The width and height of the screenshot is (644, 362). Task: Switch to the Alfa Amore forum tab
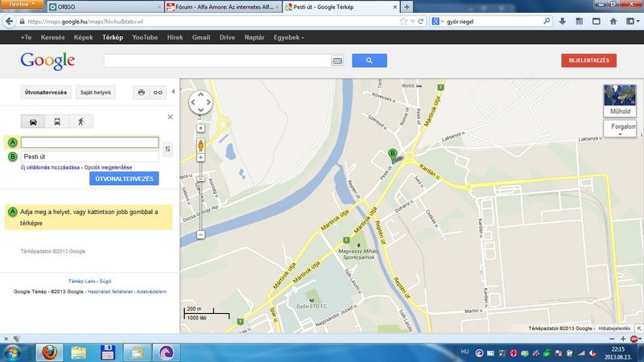coord(224,7)
